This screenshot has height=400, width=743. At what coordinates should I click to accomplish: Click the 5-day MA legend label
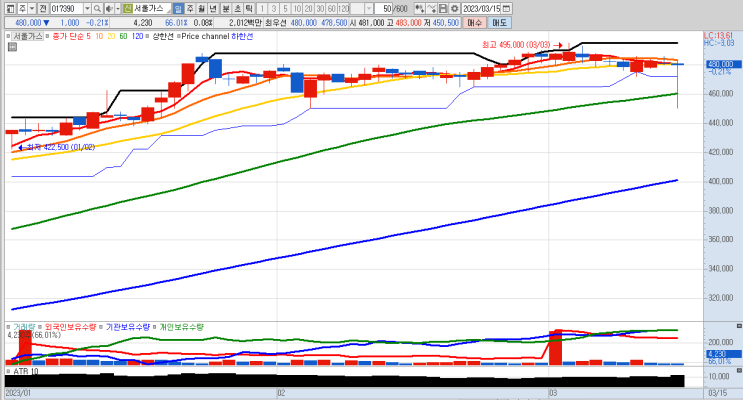[88, 36]
